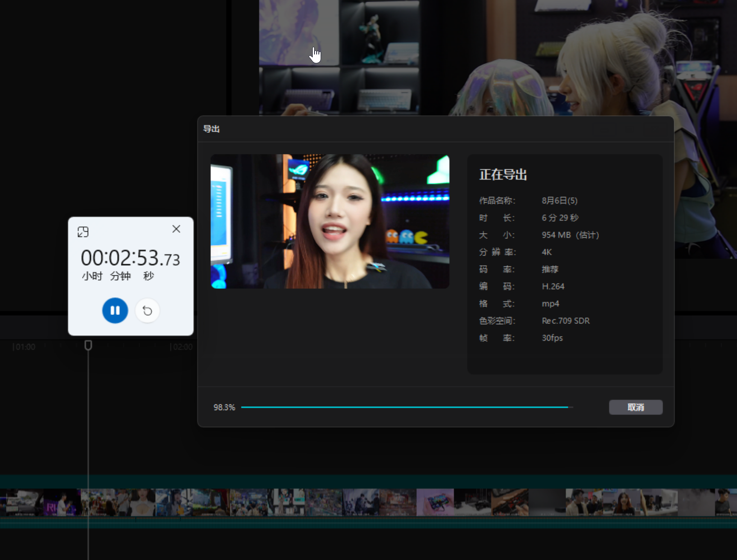The width and height of the screenshot is (737, 560).
Task: Click the export progress bar
Action: point(407,407)
